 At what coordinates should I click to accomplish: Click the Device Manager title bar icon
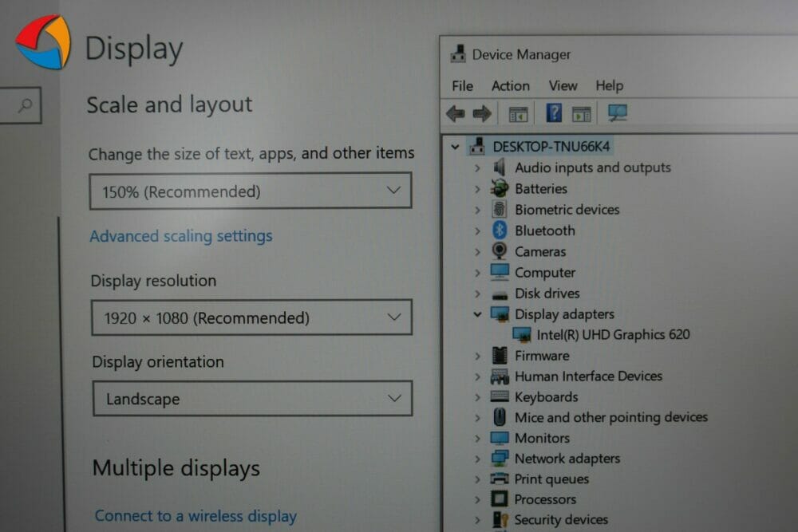coord(458,54)
